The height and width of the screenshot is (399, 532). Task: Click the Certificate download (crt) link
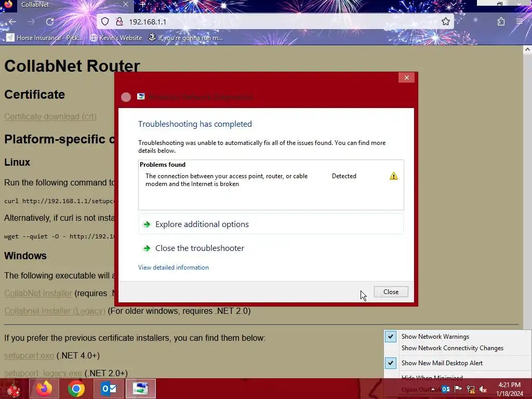[50, 117]
